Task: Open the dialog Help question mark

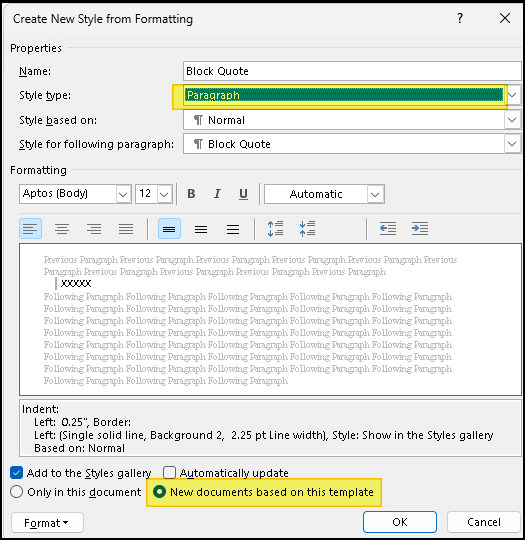Action: pos(460,18)
